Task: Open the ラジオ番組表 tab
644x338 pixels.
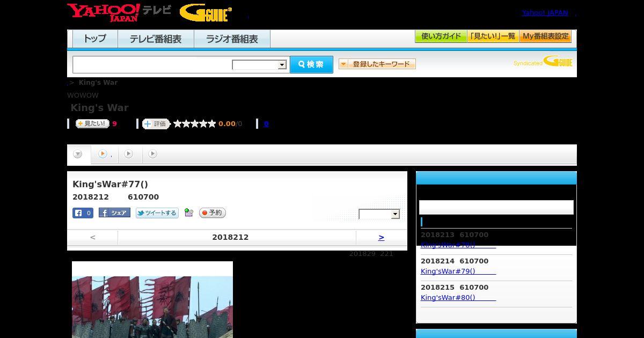Action: click(x=232, y=39)
